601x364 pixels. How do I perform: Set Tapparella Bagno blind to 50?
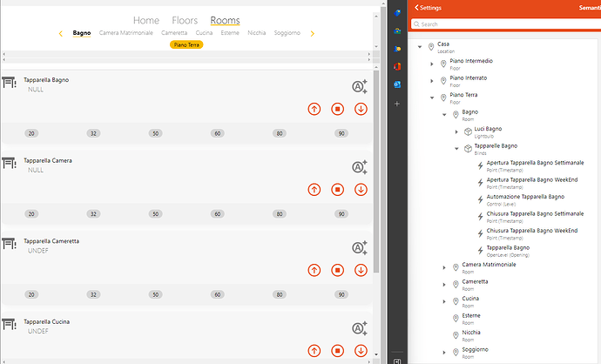[x=155, y=133]
